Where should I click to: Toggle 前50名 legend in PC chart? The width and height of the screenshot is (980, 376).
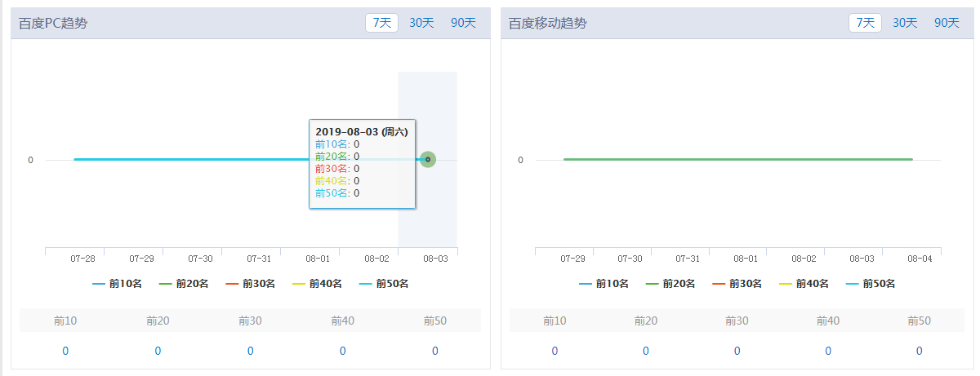click(x=384, y=284)
